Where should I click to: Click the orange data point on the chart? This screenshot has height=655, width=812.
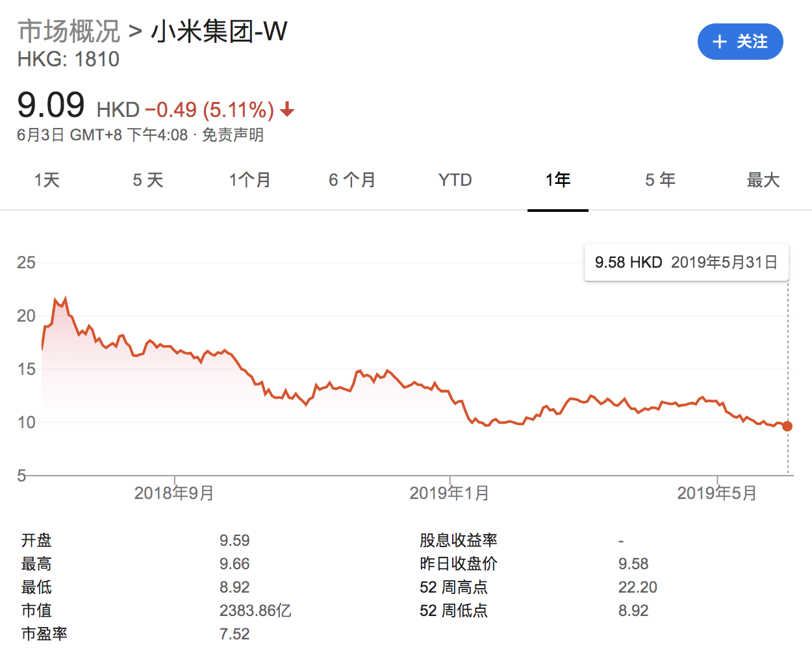pos(787,426)
